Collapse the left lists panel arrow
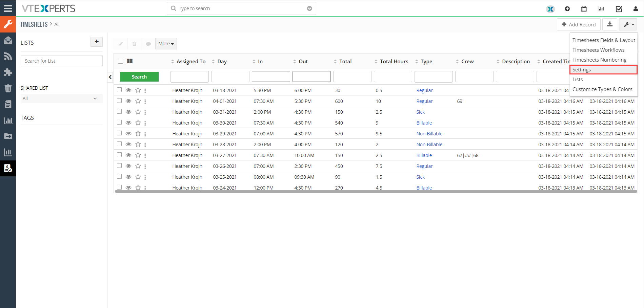The height and width of the screenshot is (308, 644). [x=110, y=77]
